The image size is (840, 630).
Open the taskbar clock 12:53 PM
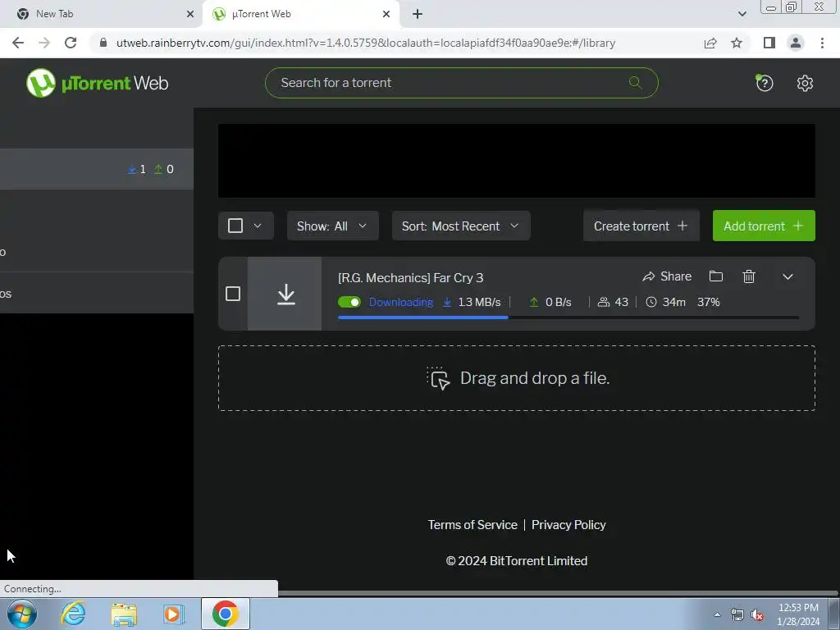[798, 614]
